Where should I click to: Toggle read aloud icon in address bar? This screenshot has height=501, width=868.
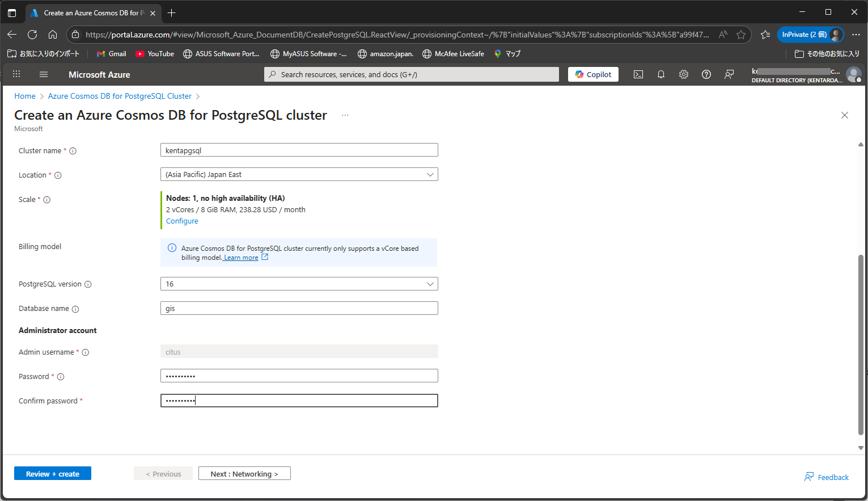click(x=723, y=35)
